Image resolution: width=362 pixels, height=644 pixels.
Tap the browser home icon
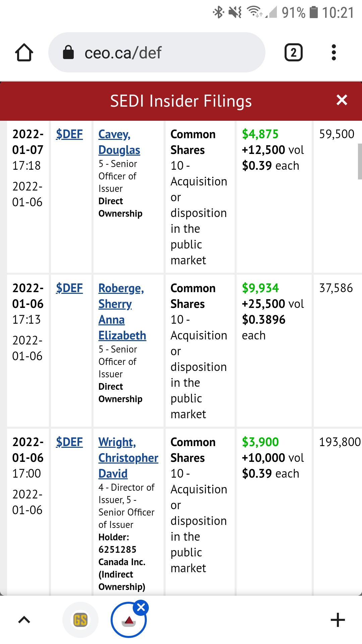[24, 53]
